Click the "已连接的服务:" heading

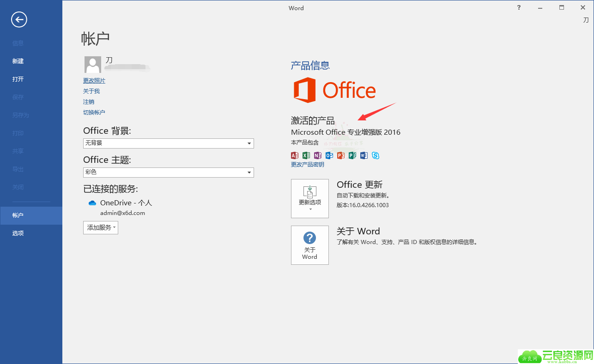pyautogui.click(x=111, y=189)
